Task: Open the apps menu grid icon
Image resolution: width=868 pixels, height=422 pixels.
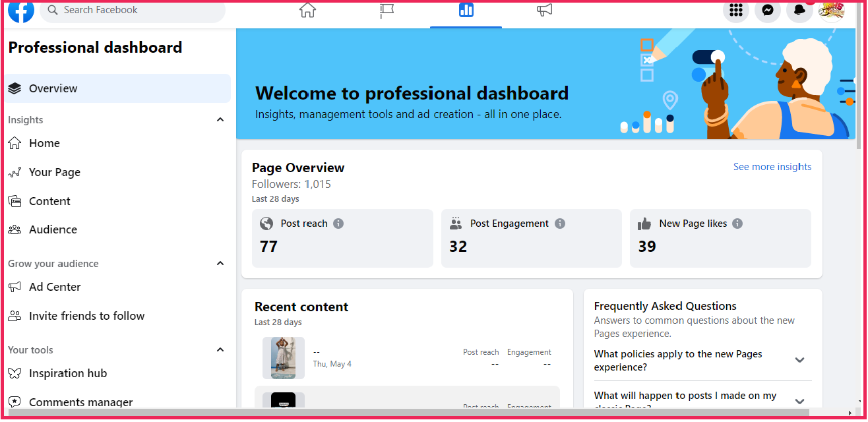Action: pos(736,11)
